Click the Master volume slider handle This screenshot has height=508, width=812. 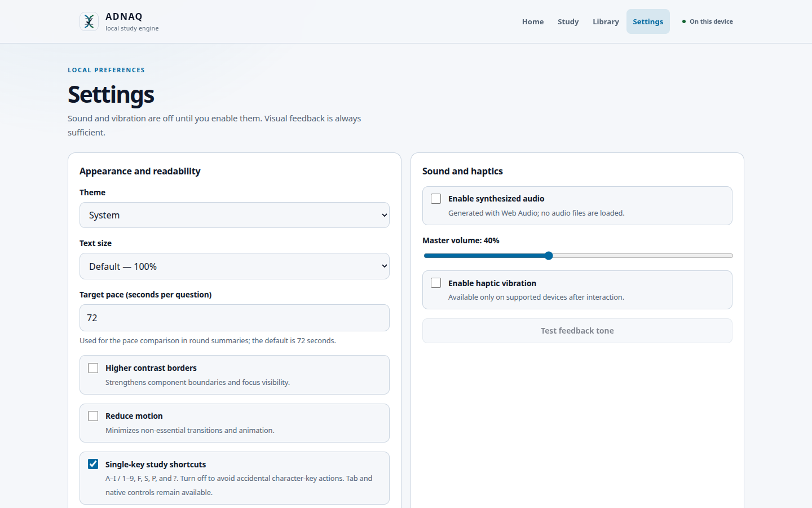[x=549, y=256]
